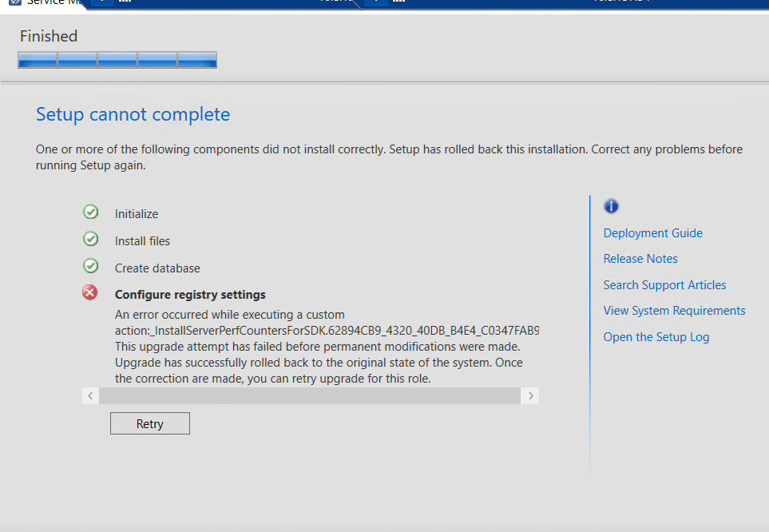Image resolution: width=769 pixels, height=532 pixels.
Task: Click the green check icon next to Create database
Action: click(x=91, y=266)
